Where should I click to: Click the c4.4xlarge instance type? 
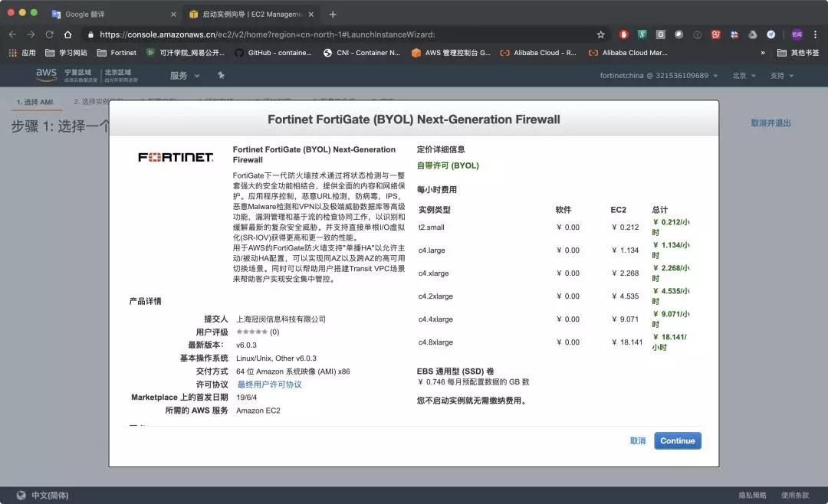coord(435,319)
